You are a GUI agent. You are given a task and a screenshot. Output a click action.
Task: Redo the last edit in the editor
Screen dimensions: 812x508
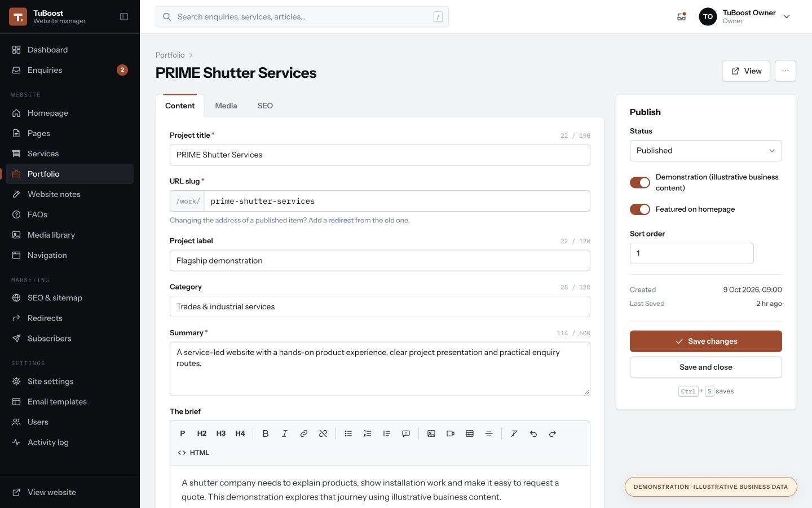click(x=553, y=433)
